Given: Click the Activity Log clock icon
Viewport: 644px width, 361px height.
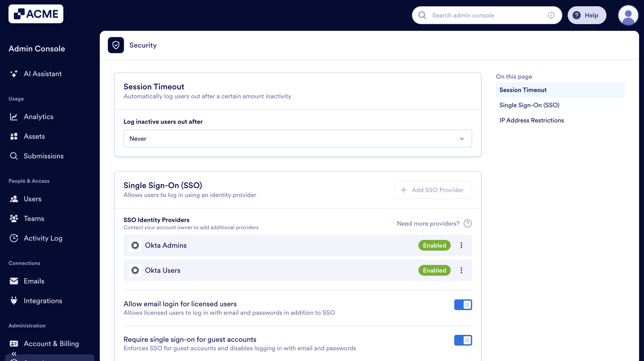Looking at the screenshot, I should tap(14, 238).
